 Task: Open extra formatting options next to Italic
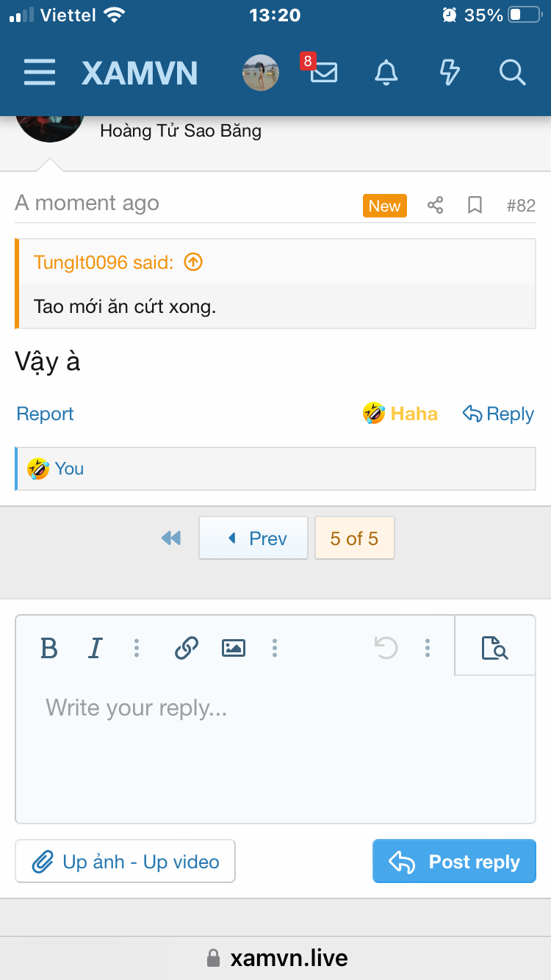click(136, 647)
